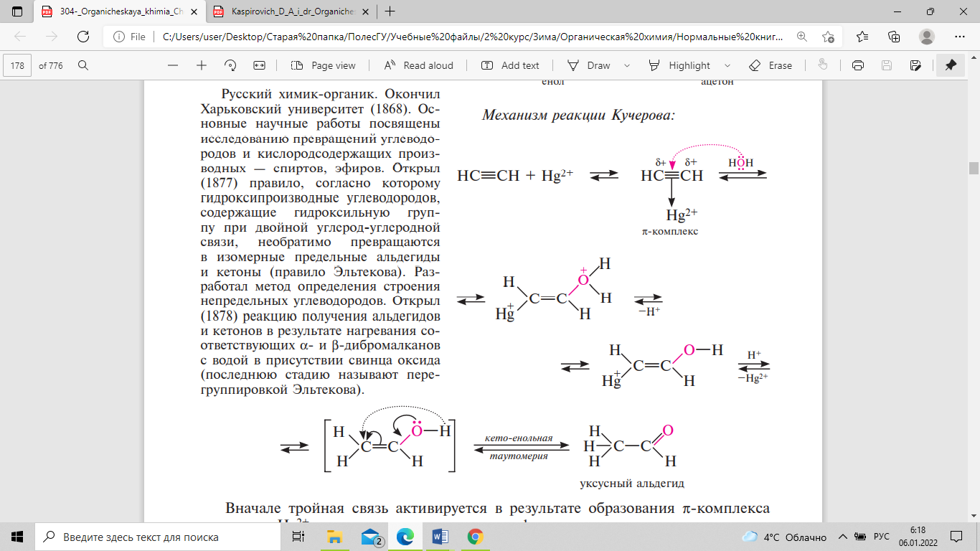Add this page to favorites

pyautogui.click(x=829, y=37)
